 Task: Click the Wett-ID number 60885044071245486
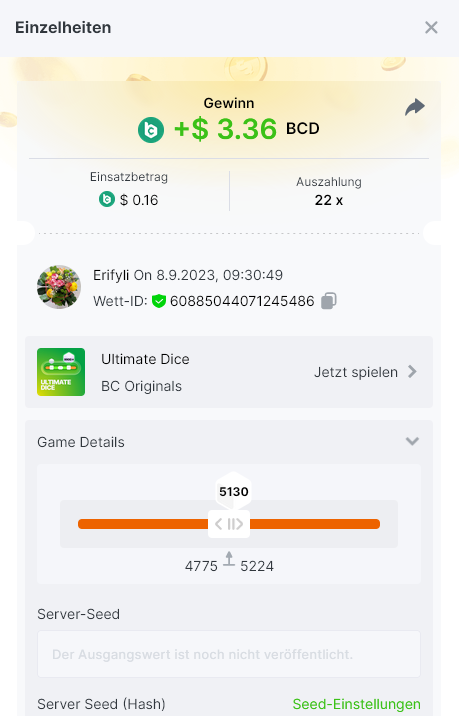[x=242, y=301]
